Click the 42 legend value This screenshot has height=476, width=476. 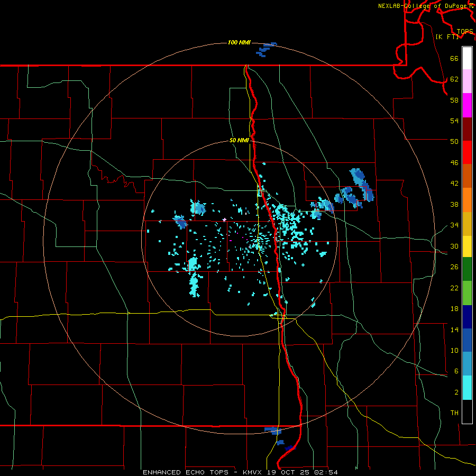point(454,183)
